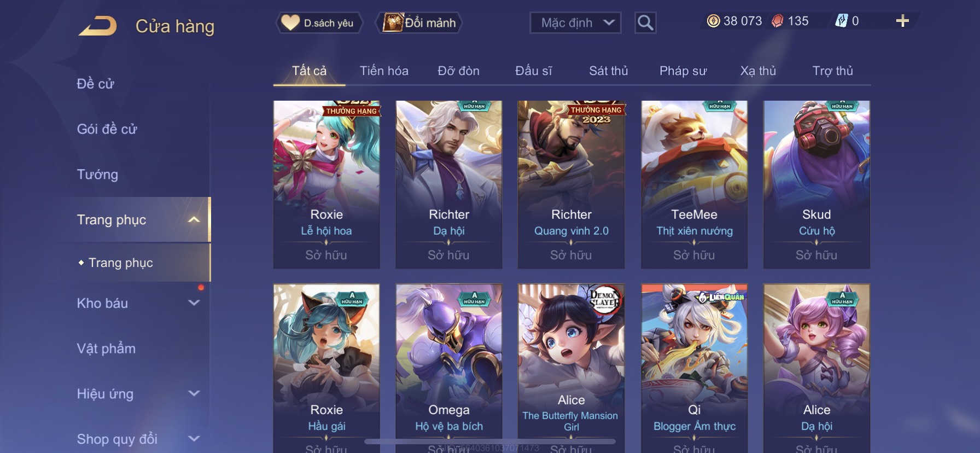The image size is (980, 453).
Task: Expand the Kho báu section
Action: pos(194,303)
